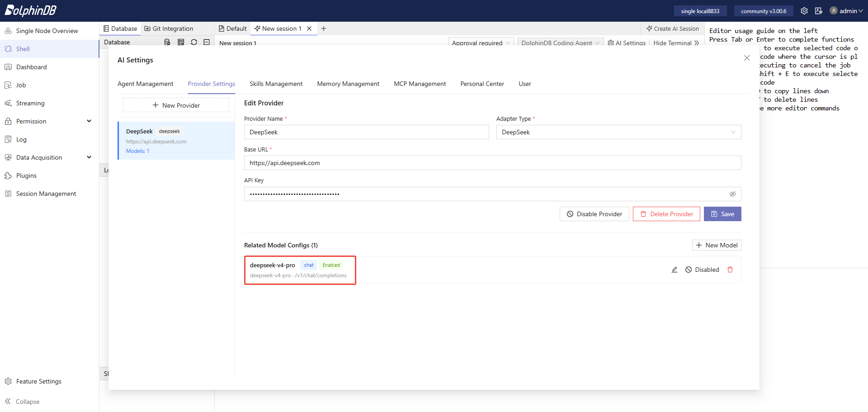This screenshot has height=412, width=868.
Task: Click the Job icon in sidebar
Action: point(8,85)
